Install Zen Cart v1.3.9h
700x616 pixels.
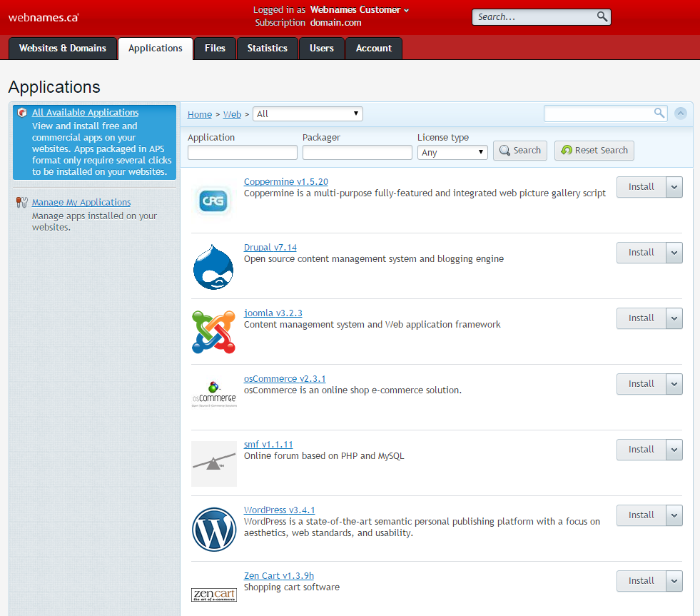click(641, 581)
